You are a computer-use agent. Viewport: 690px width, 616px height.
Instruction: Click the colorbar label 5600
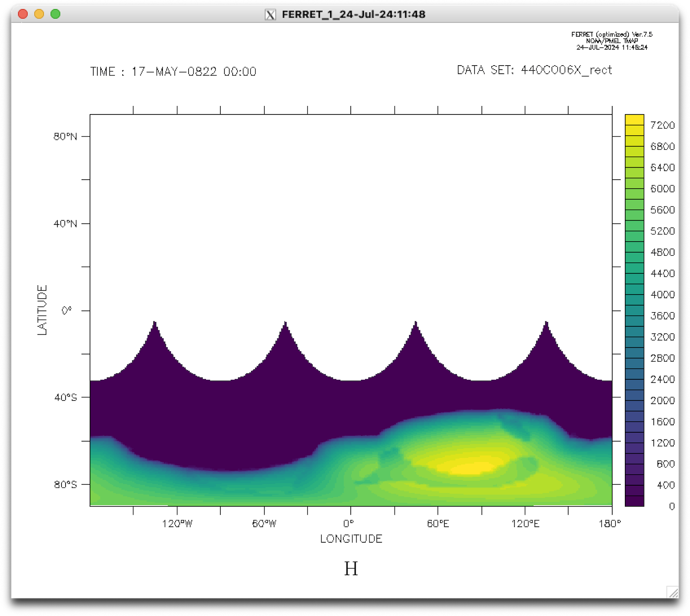[x=662, y=210]
